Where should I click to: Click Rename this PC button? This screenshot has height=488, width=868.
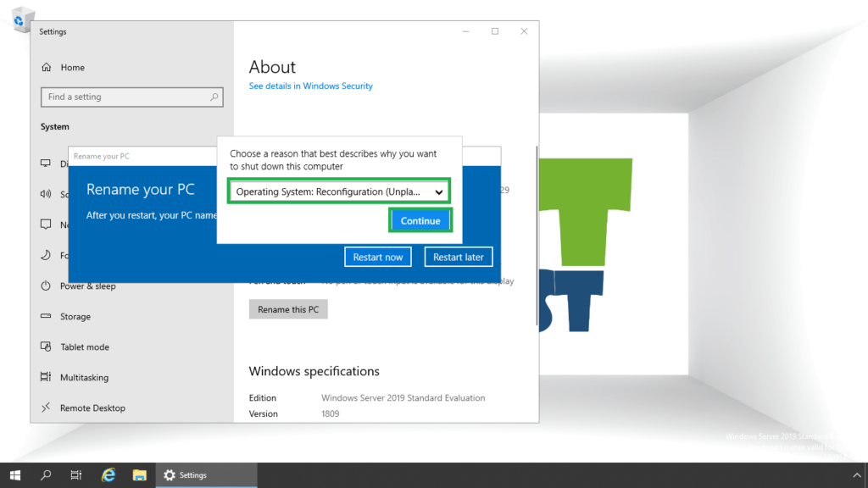tap(288, 309)
